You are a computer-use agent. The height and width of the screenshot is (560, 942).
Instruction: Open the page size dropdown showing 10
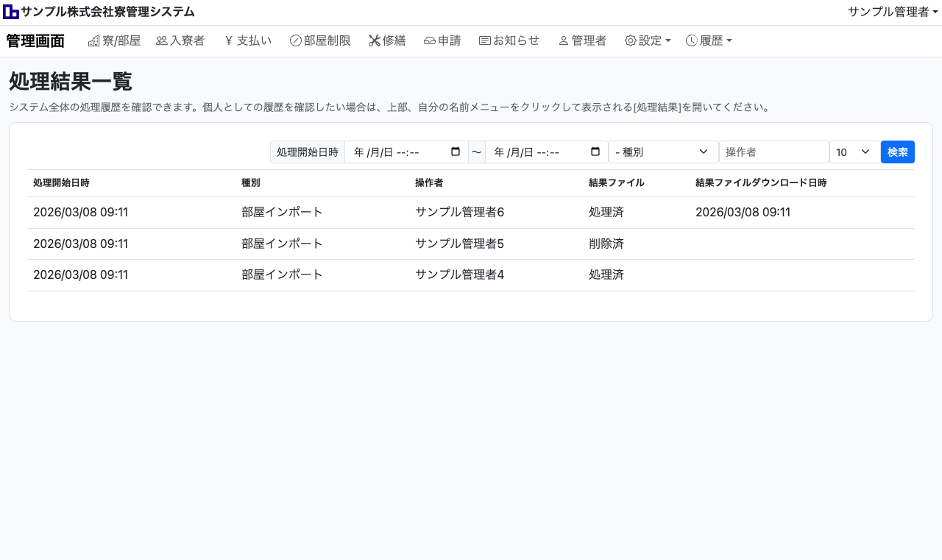[854, 152]
